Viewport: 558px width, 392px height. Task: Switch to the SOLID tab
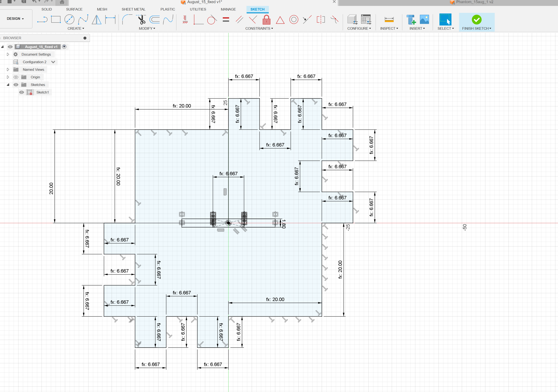tap(47, 9)
